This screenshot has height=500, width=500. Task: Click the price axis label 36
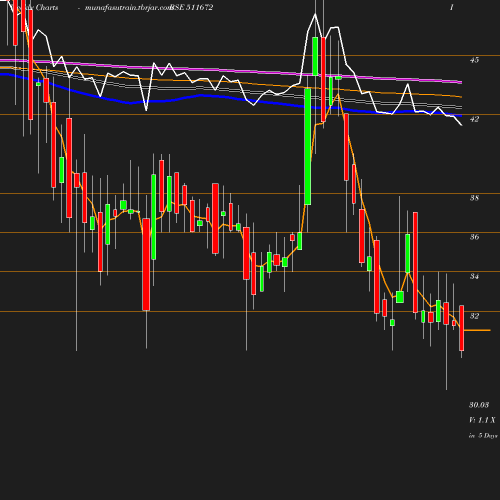(474, 237)
